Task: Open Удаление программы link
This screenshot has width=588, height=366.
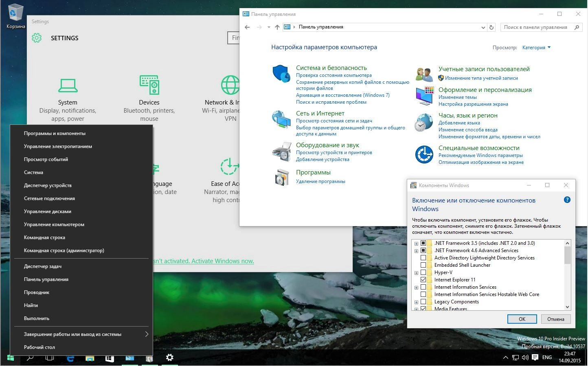Action: point(320,181)
